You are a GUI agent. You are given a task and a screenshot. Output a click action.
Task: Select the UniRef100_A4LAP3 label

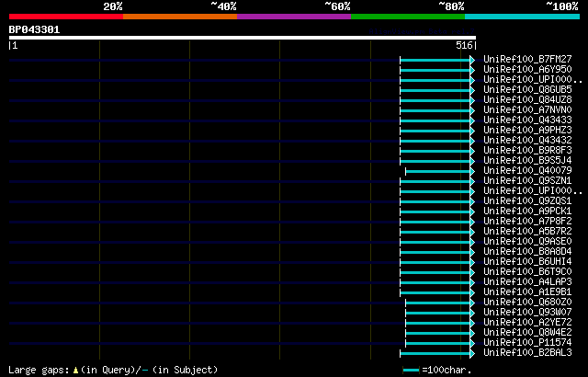pos(527,282)
